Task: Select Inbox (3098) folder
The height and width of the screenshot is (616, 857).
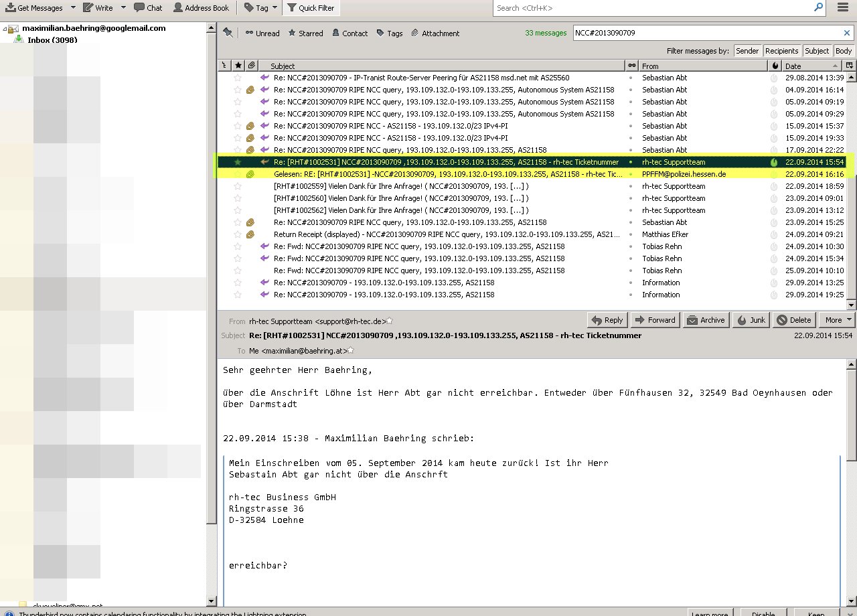Action: tap(52, 40)
